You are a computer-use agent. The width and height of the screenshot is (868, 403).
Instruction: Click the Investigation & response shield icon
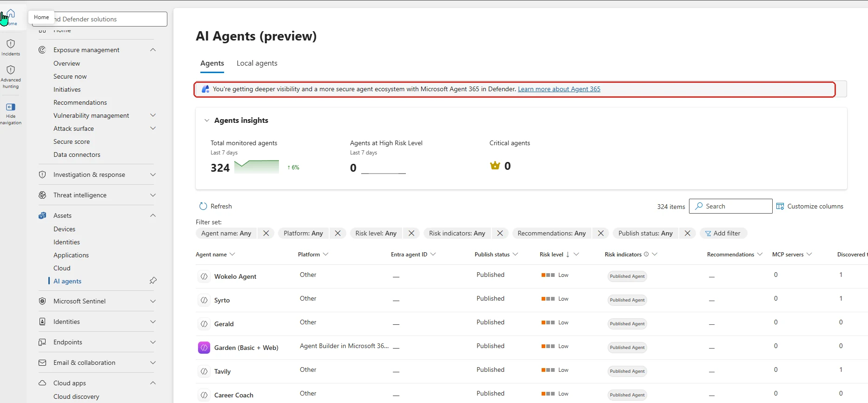coord(42,175)
